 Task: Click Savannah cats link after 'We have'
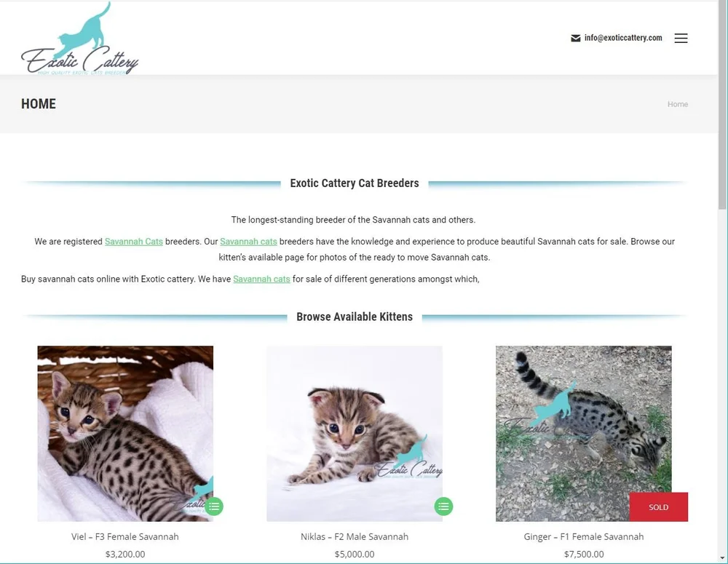click(x=261, y=279)
